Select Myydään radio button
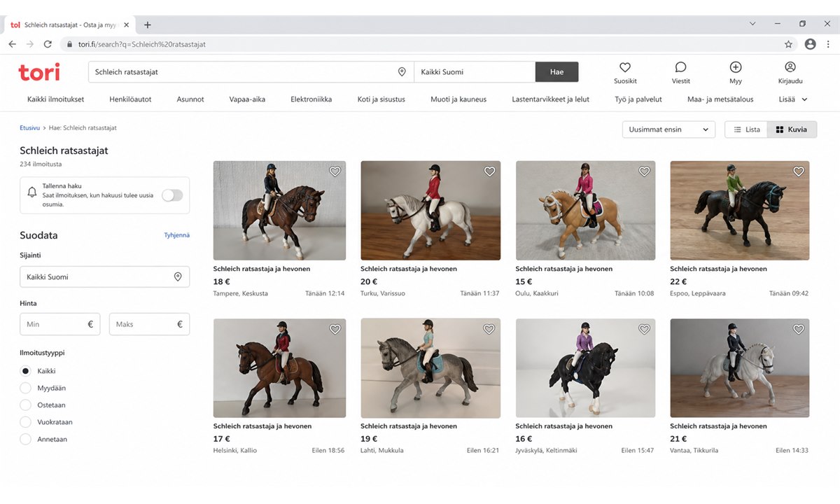Screen dimensions: 840x504 (26, 388)
